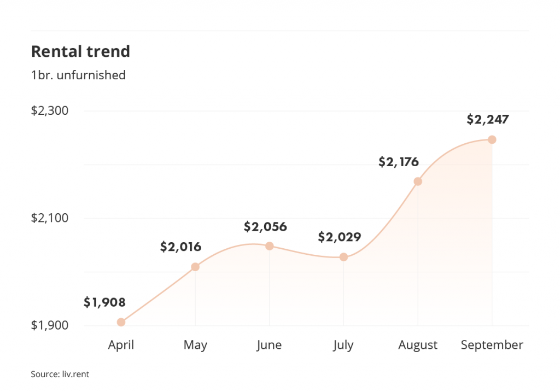Click the Rental trend chart title

(x=81, y=51)
